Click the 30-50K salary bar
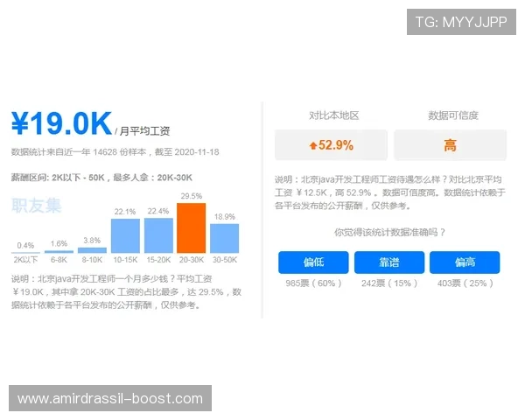Screen dimensions: 525x420 (225, 238)
